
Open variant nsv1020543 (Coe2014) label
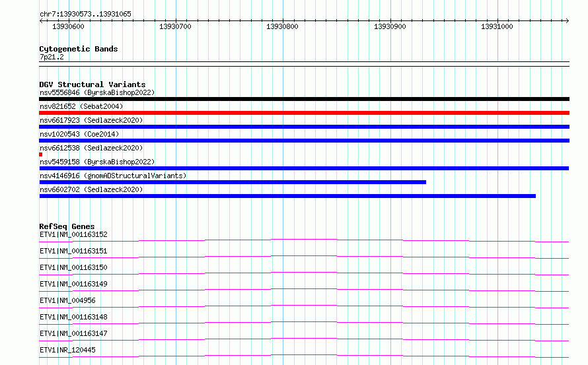click(x=79, y=134)
